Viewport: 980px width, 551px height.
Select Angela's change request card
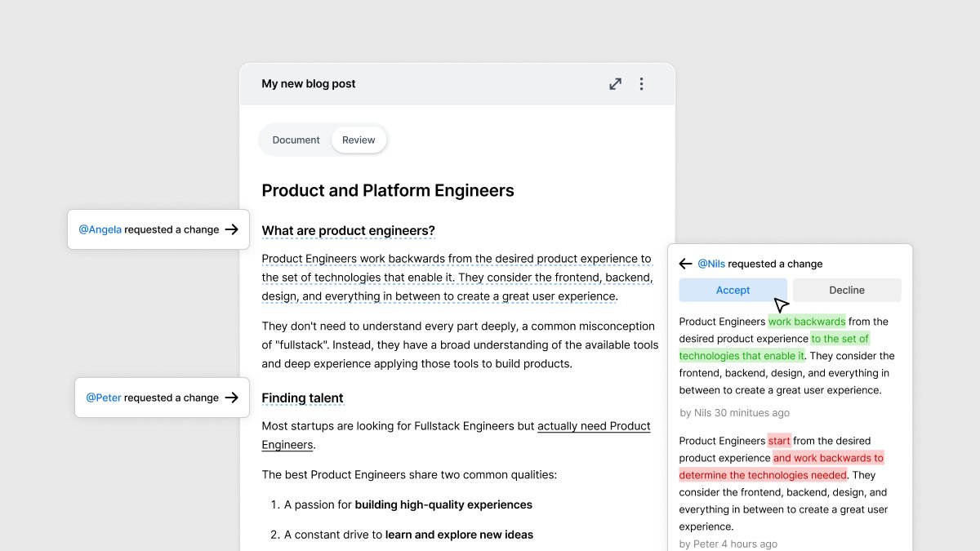(158, 229)
